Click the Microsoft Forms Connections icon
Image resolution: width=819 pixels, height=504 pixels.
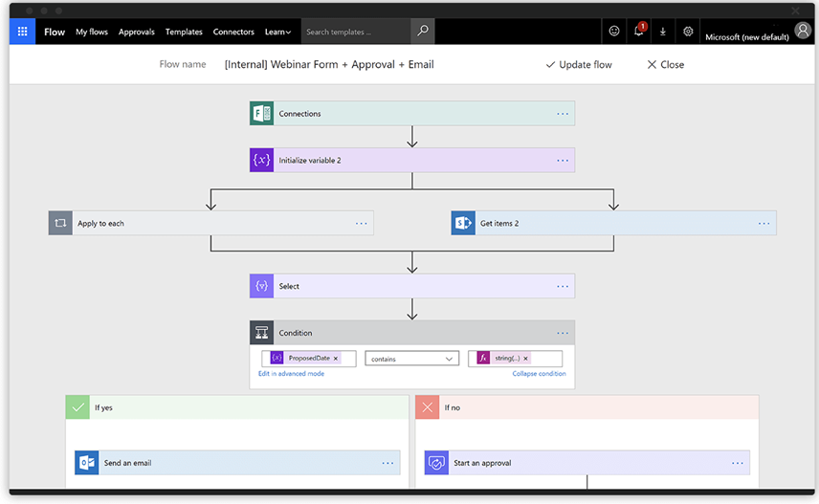point(262,114)
